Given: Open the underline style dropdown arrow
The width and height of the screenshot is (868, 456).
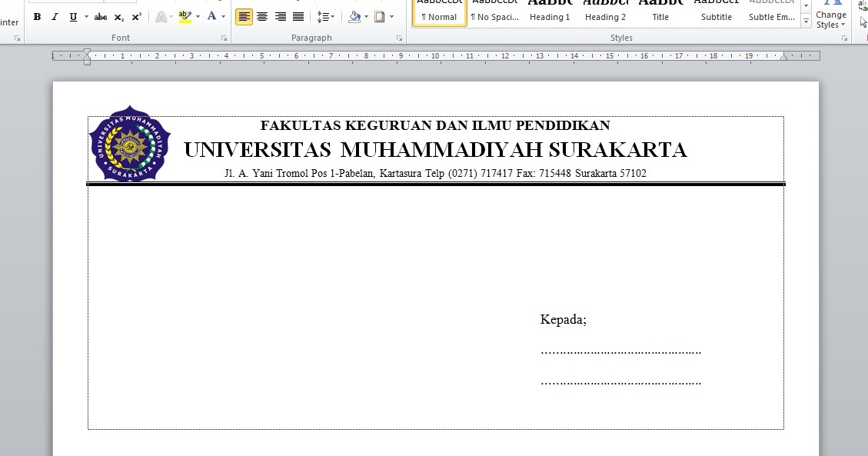Looking at the screenshot, I should click(x=86, y=17).
